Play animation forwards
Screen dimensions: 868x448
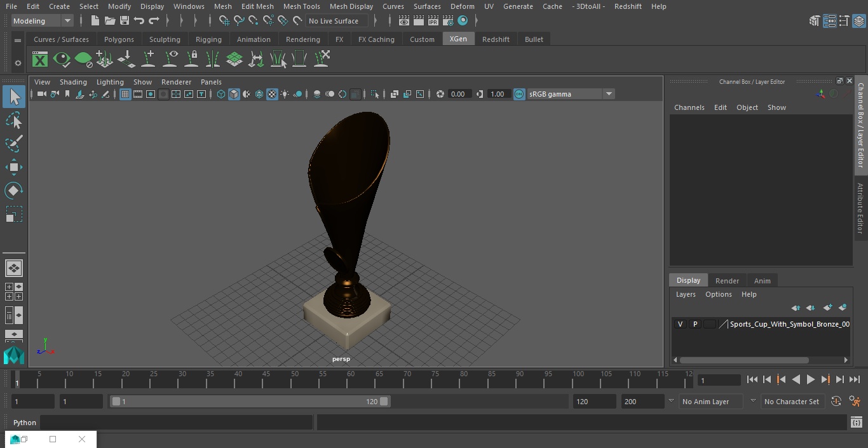(x=810, y=379)
